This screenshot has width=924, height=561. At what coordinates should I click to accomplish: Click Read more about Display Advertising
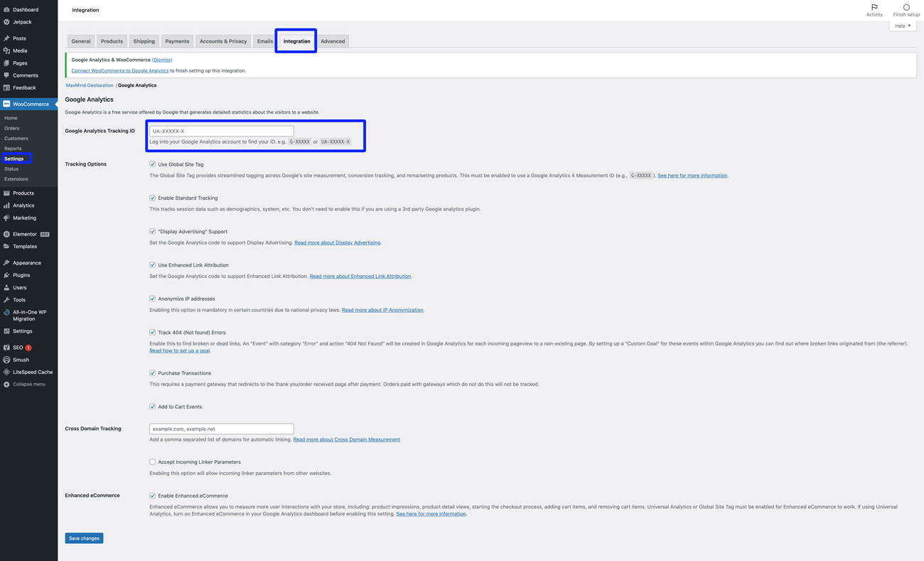[337, 242]
